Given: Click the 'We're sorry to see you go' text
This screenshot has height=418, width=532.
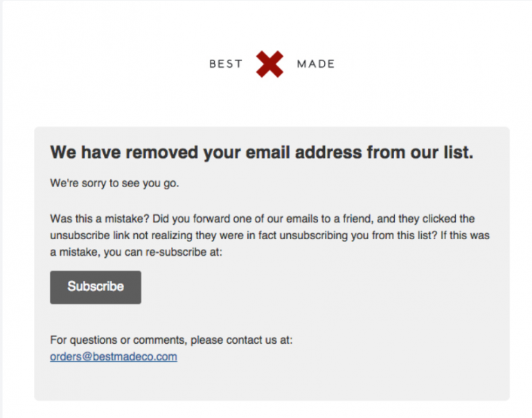Looking at the screenshot, I should pyautogui.click(x=115, y=183).
